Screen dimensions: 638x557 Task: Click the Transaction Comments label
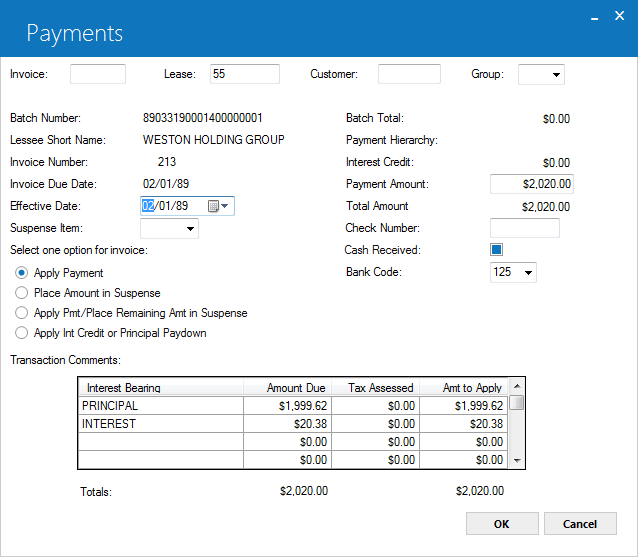[66, 360]
